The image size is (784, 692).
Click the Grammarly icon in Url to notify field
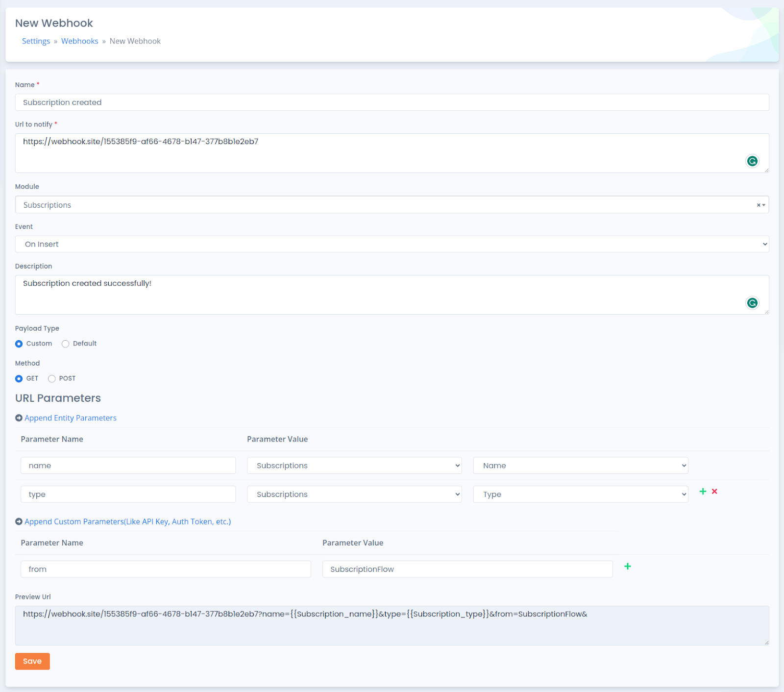(x=752, y=161)
